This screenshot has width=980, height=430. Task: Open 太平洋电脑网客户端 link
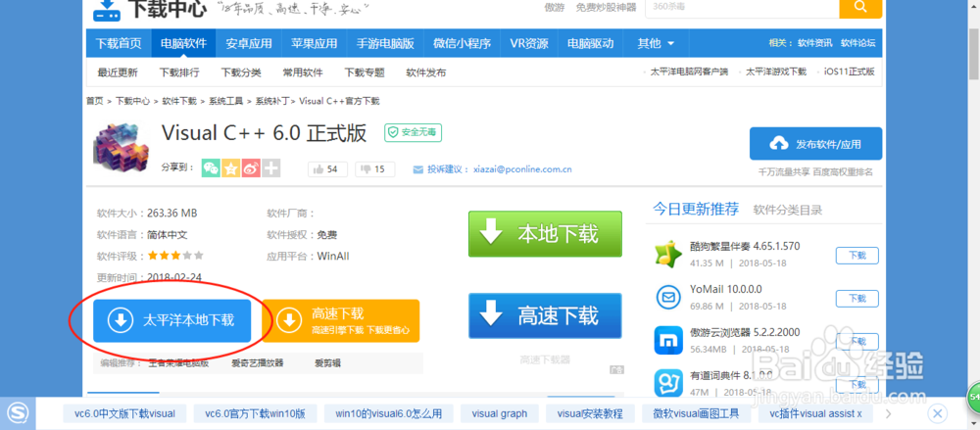click(689, 72)
